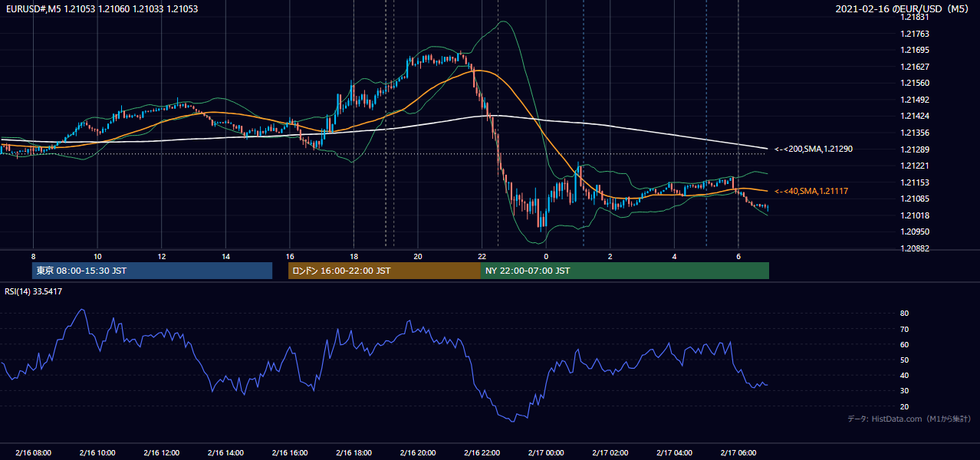Viewport: 980px width, 460px height.
Task: Click the RSI 50 level label
Action: pos(905,360)
